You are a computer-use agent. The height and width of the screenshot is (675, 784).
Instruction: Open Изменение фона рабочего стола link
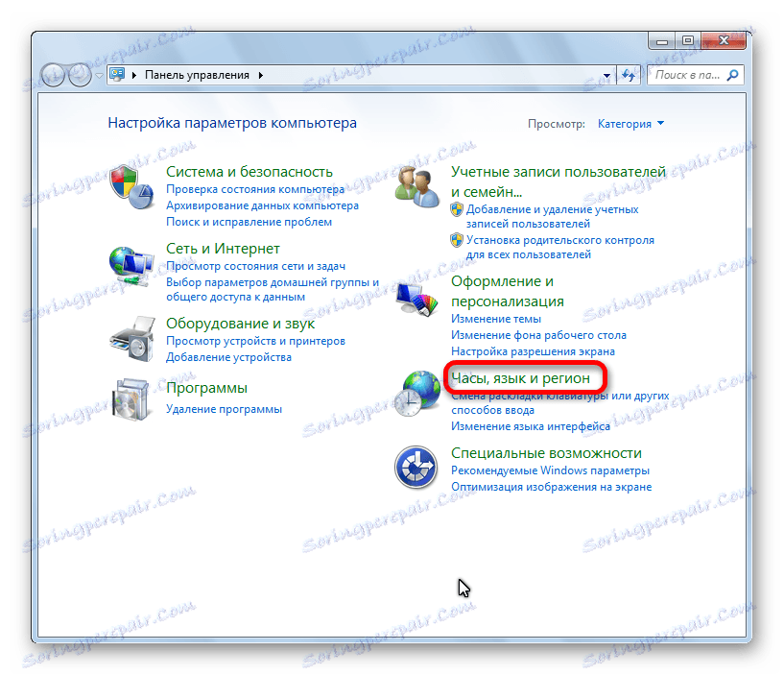[x=538, y=335]
